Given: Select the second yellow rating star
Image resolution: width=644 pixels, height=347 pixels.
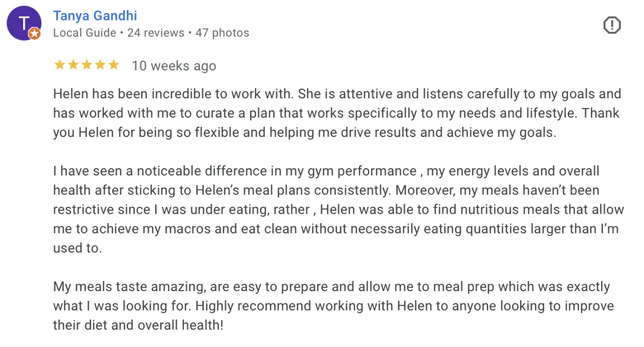Looking at the screenshot, I should click(72, 65).
